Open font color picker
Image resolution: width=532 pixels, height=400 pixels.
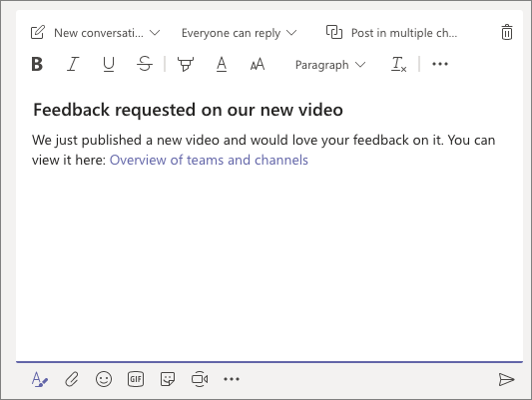[x=222, y=64]
